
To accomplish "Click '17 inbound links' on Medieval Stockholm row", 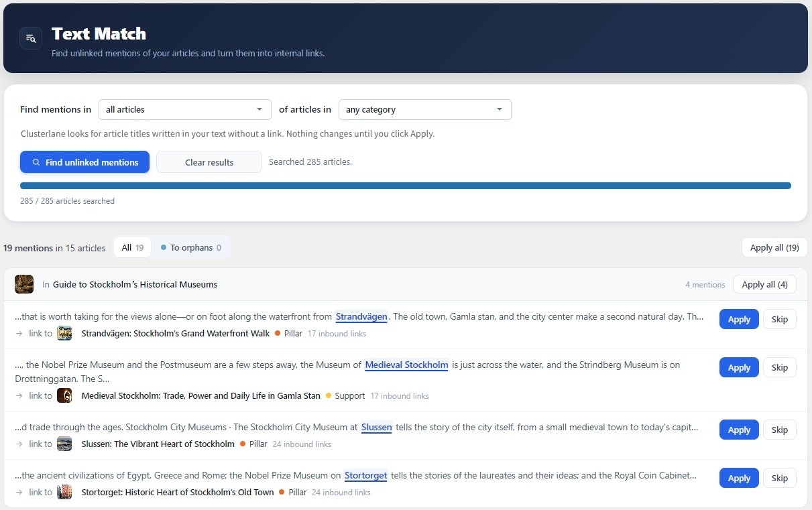I will tap(400, 395).
